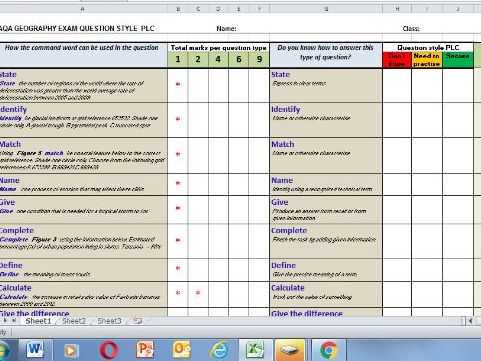
Task: Select Calculate row asterisk under the 2-mark column
Action: 198,293
